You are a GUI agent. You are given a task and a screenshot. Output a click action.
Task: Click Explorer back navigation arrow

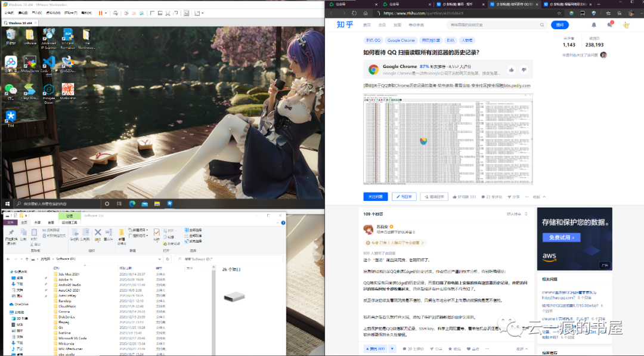click(8, 259)
